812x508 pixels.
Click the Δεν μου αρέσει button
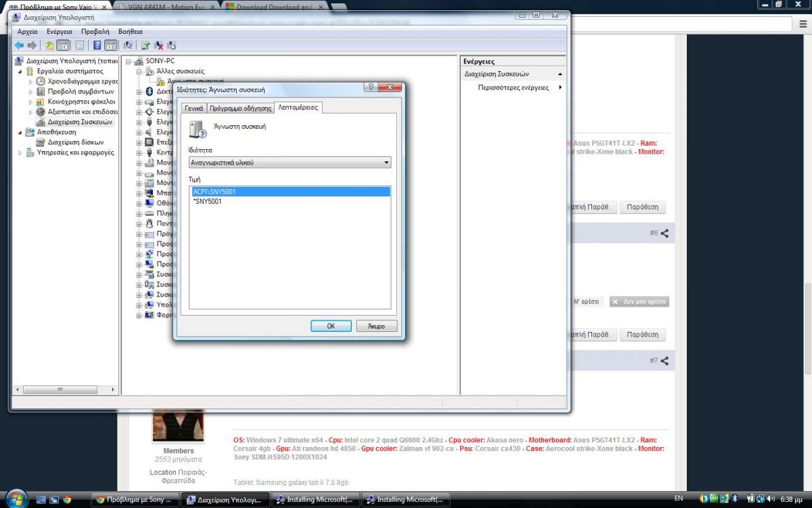tap(639, 301)
